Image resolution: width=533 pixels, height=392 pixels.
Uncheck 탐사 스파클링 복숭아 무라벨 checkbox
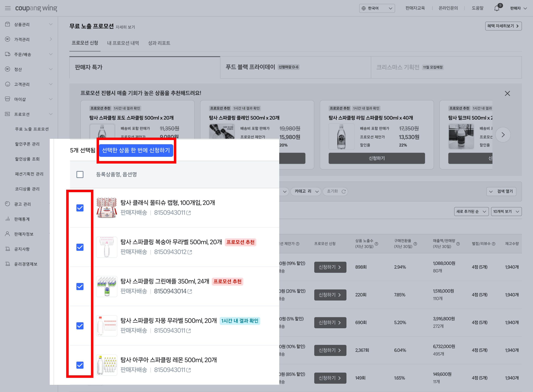click(x=80, y=247)
